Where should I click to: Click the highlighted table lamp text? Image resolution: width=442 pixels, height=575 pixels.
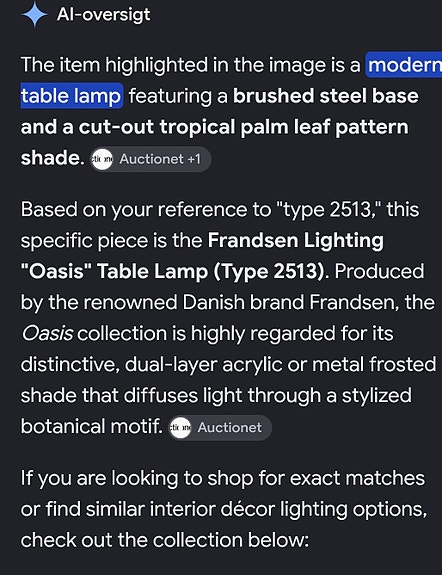coord(71,96)
